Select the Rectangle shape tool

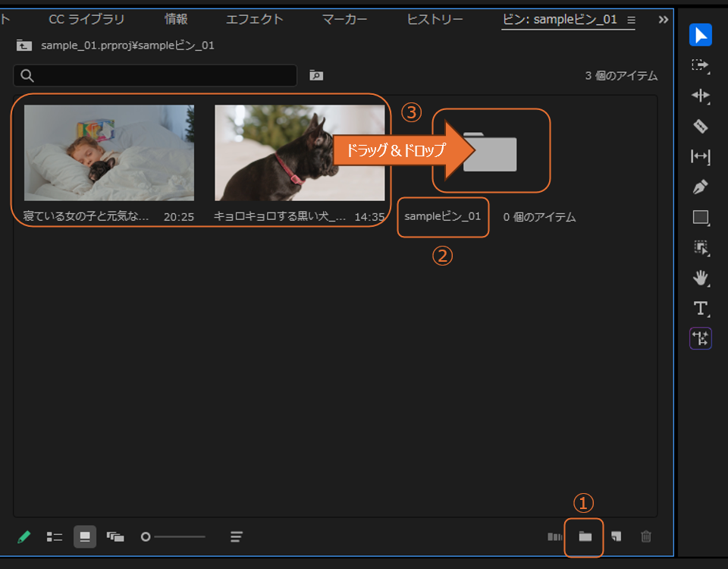tap(700, 217)
